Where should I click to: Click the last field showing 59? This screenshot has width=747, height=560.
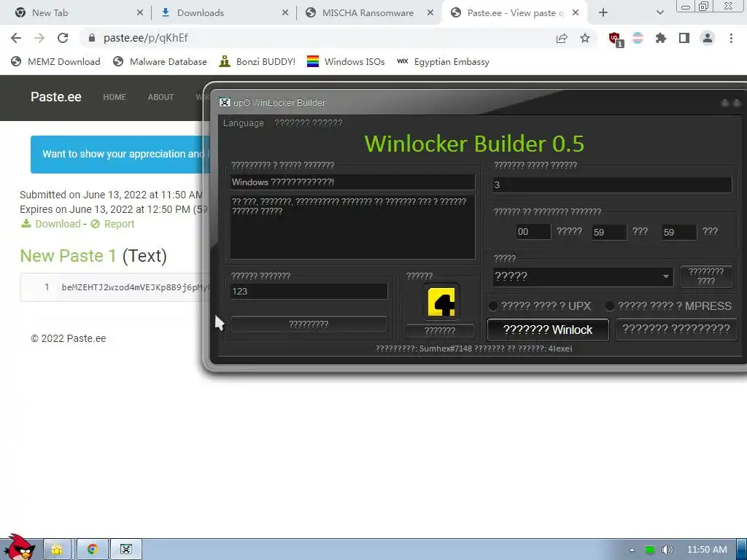coord(679,233)
